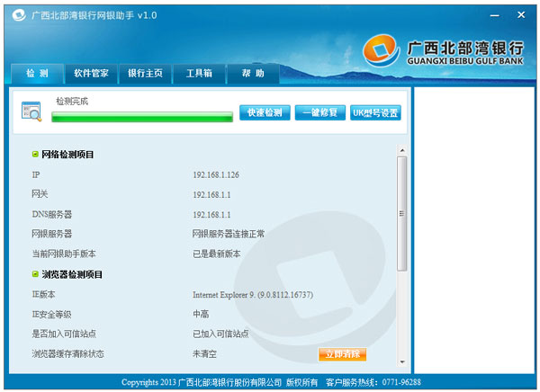Click 未清空 cache status text
Viewport: 540px width, 392px height.
point(204,354)
